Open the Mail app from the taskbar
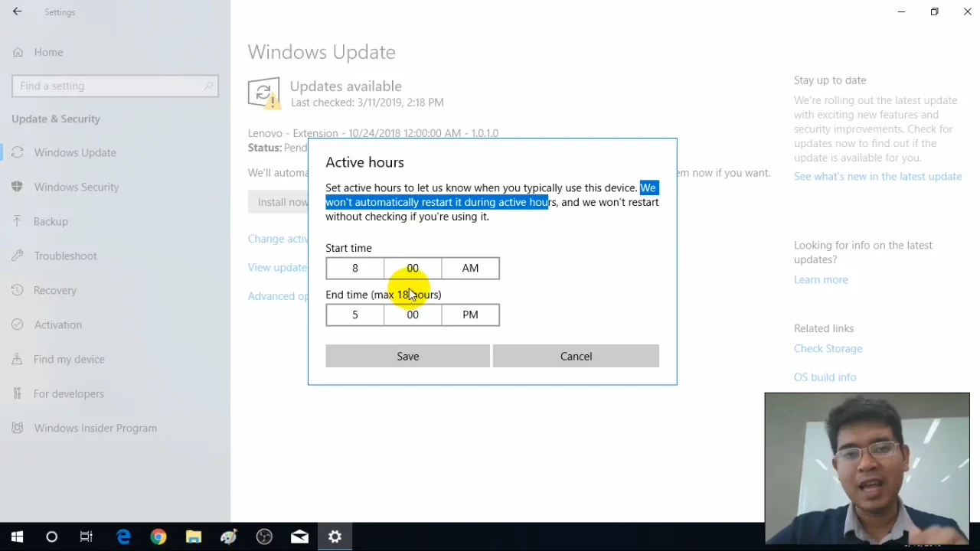The width and height of the screenshot is (980, 551). (299, 536)
